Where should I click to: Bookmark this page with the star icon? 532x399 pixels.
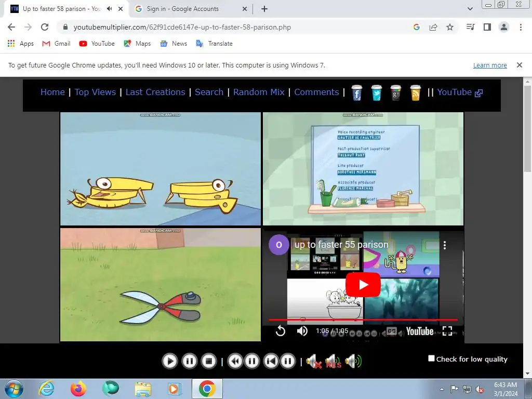[x=450, y=27]
